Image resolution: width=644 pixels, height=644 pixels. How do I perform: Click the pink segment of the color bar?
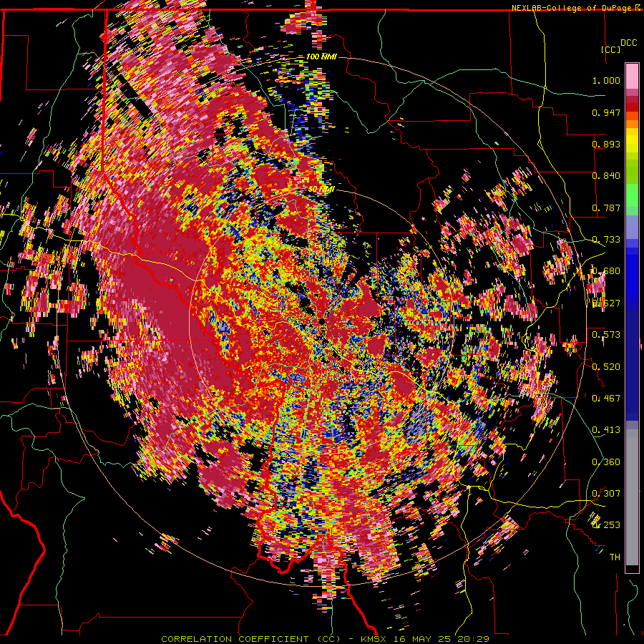click(632, 77)
